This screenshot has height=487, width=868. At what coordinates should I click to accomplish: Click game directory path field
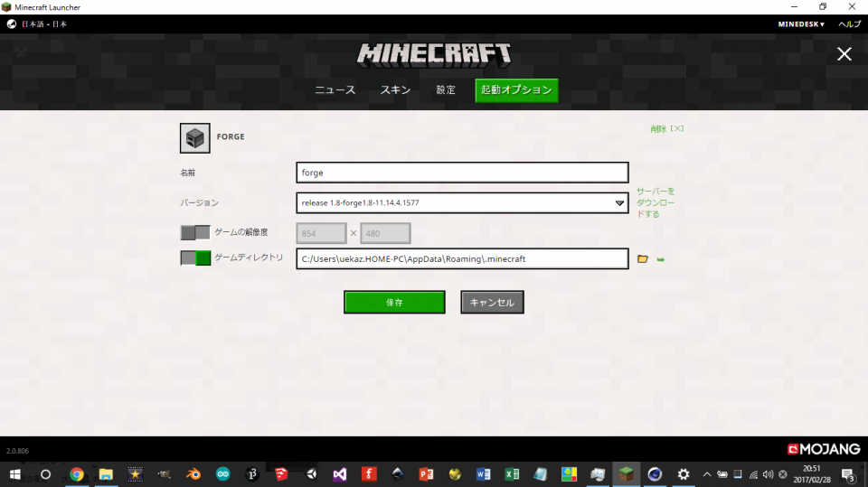point(462,259)
